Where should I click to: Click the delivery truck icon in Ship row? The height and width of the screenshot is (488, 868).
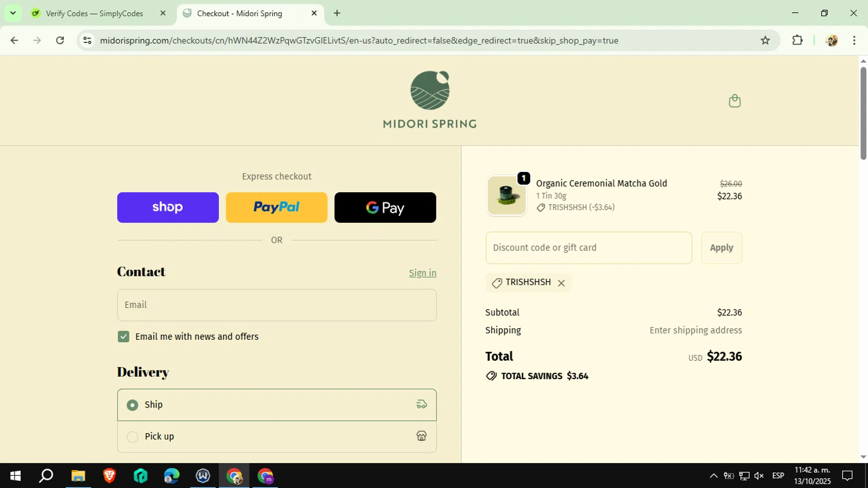pos(421,405)
